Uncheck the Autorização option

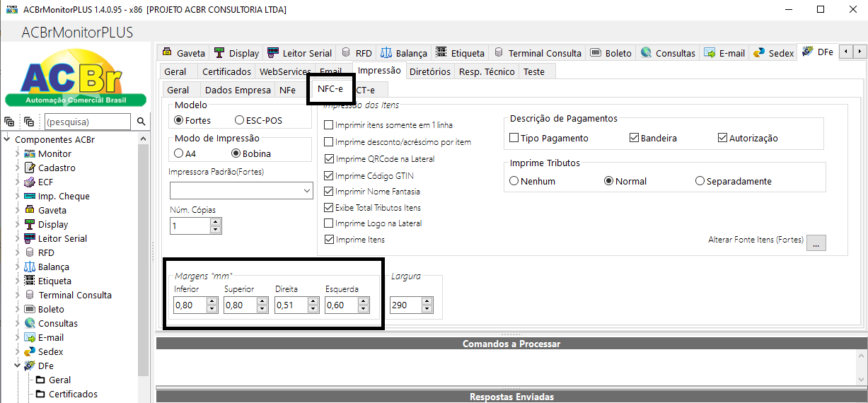[x=722, y=138]
